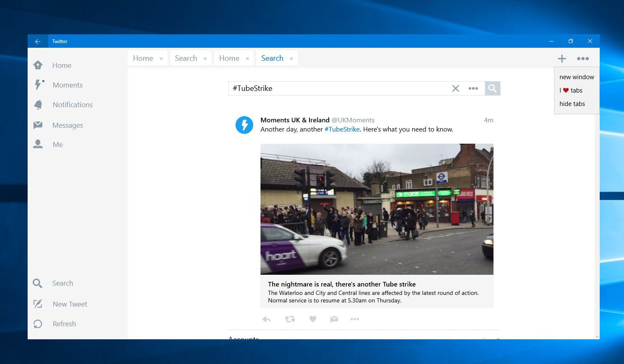Follow the #TubeStrike hashtag link
Viewport: 624px width, 364px height.
342,129
